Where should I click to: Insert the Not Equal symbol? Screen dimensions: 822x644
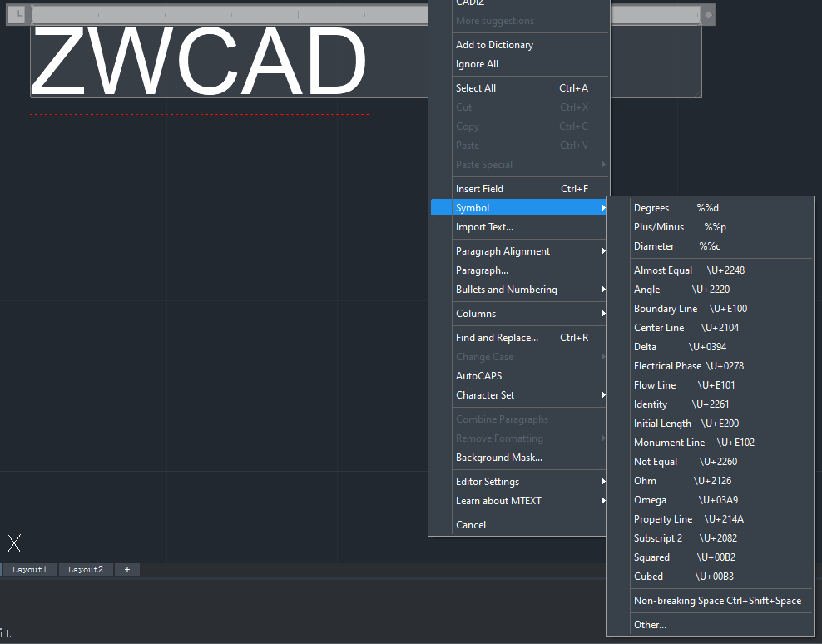coord(710,462)
